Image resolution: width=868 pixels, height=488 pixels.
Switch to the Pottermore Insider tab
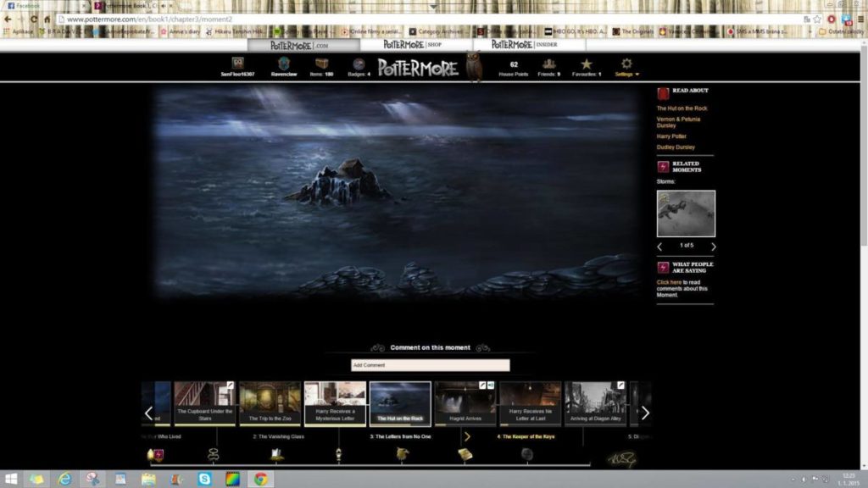[x=523, y=44]
